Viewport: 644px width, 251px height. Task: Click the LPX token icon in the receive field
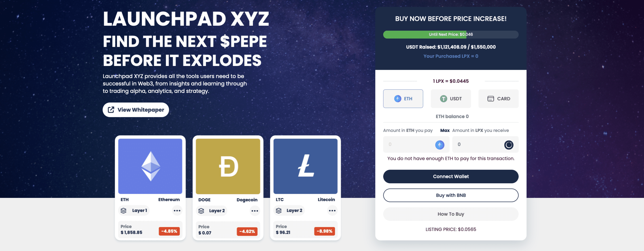509,145
